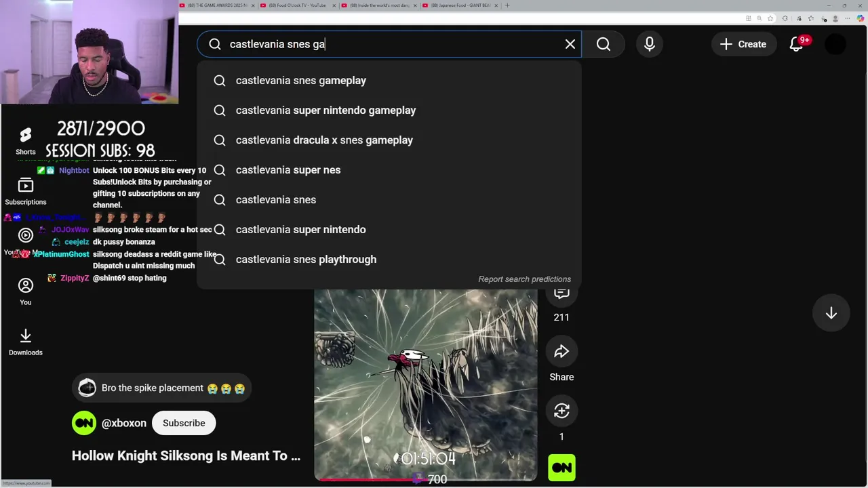Image resolution: width=868 pixels, height=488 pixels.
Task: Open the @xboxon channel link
Action: click(x=124, y=423)
